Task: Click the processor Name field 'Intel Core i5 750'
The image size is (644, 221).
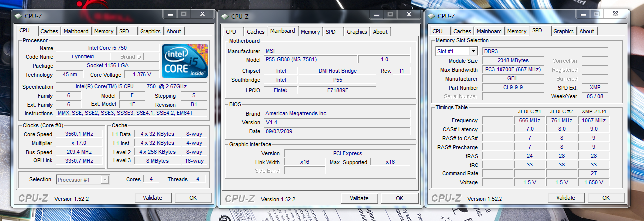Action: pos(107,48)
